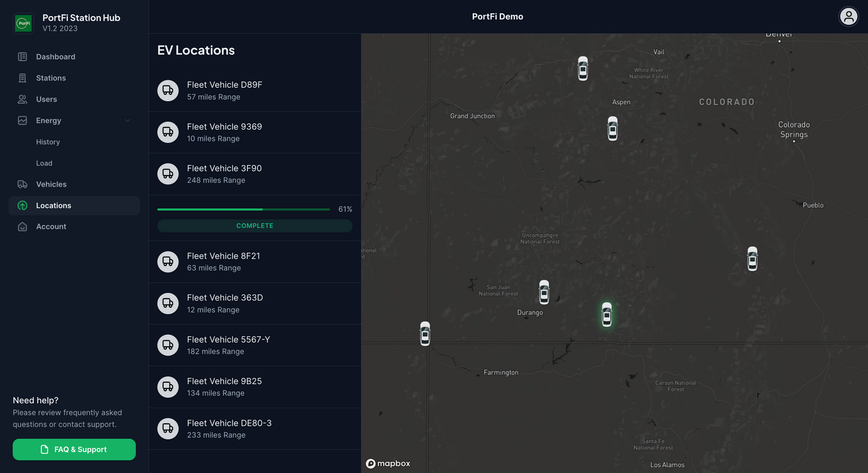Image resolution: width=868 pixels, height=473 pixels.
Task: Click the car marker near Durango
Action: 544,292
